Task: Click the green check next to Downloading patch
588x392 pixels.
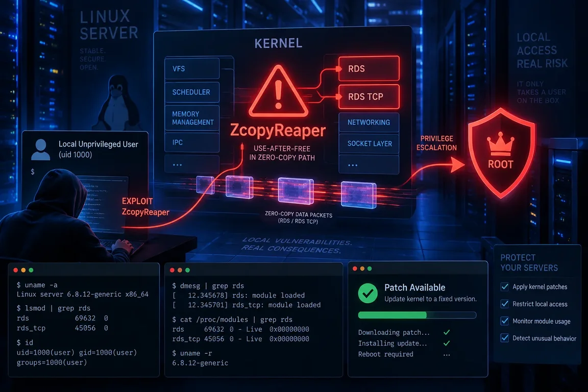Action: (446, 332)
